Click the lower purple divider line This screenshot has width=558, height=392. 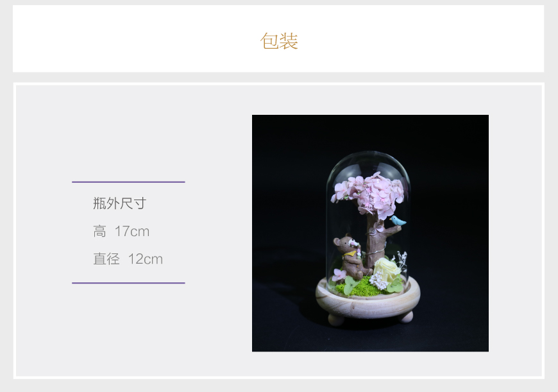click(x=128, y=283)
